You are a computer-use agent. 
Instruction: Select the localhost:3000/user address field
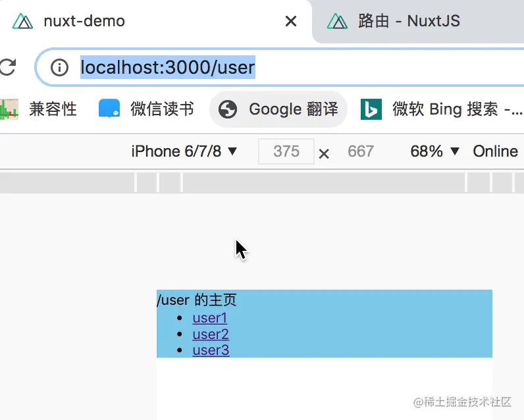(x=280, y=67)
